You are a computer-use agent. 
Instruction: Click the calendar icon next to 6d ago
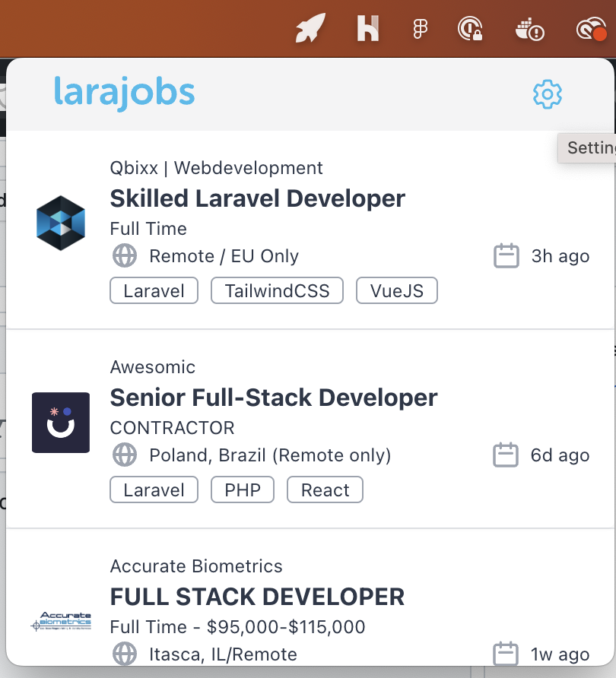506,455
